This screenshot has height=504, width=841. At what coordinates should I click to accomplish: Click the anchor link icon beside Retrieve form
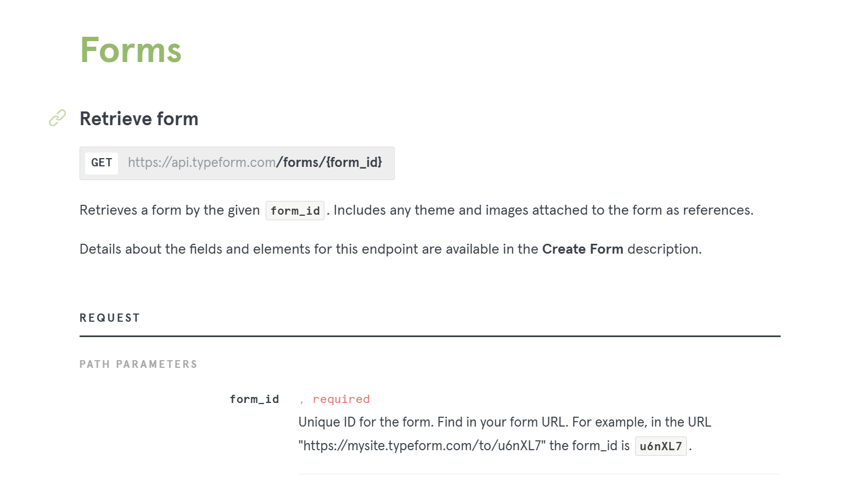(x=57, y=117)
